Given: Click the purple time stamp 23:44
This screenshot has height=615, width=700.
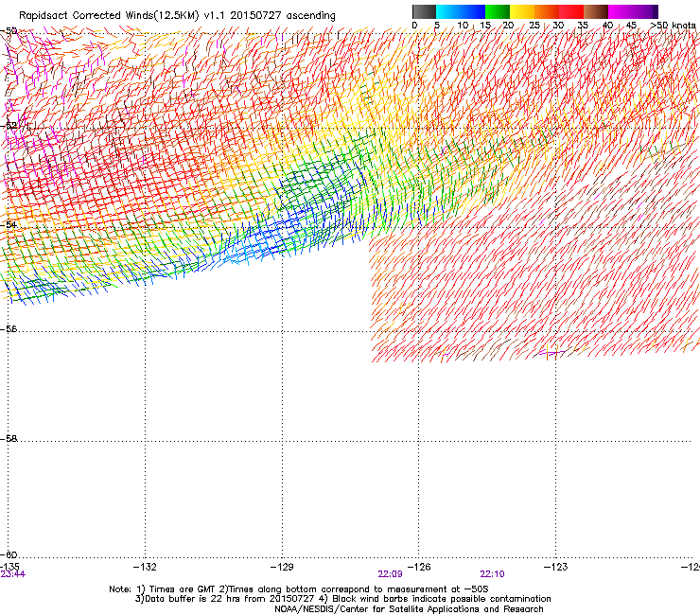Looking at the screenshot, I should (x=13, y=574).
